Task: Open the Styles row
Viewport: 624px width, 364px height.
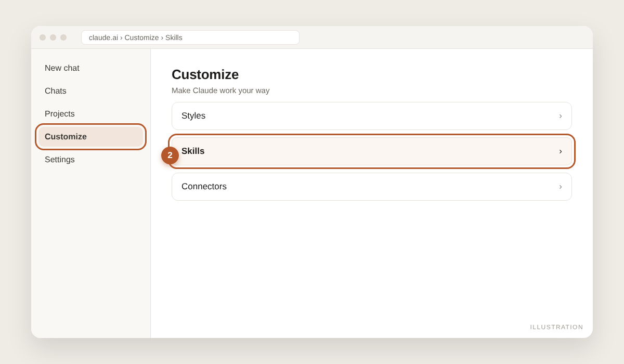Action: point(372,116)
